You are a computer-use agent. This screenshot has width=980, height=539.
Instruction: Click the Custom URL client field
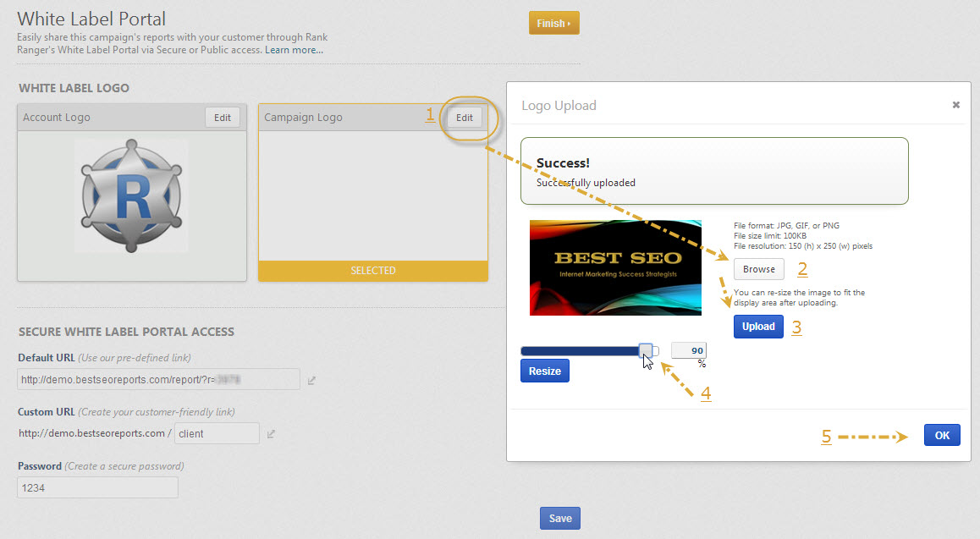[217, 433]
